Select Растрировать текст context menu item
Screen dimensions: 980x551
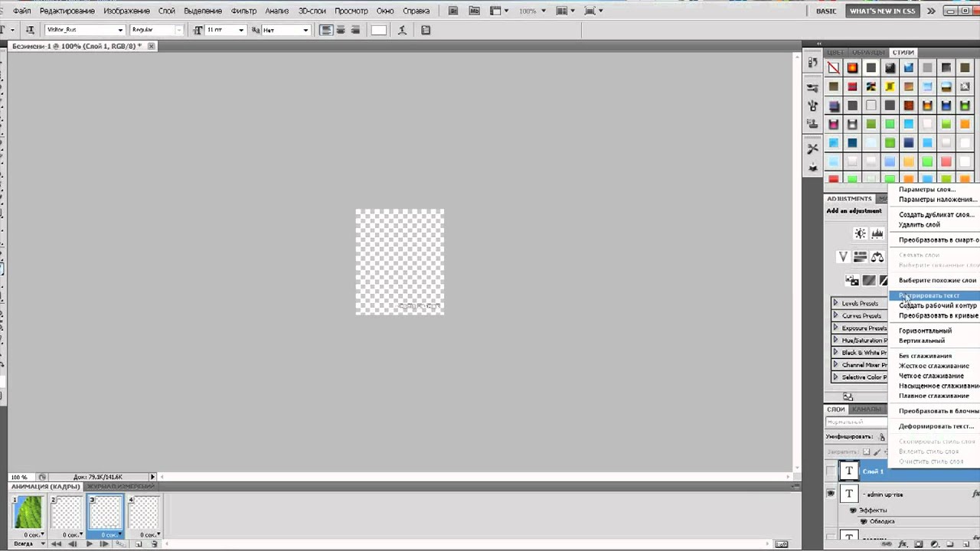[x=935, y=295]
